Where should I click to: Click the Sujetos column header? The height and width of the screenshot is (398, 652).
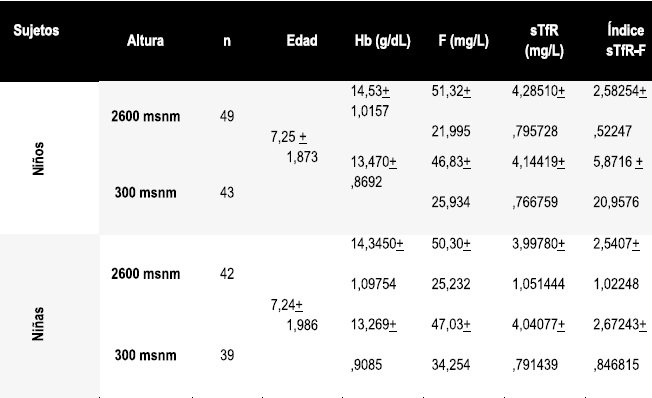tap(36, 30)
